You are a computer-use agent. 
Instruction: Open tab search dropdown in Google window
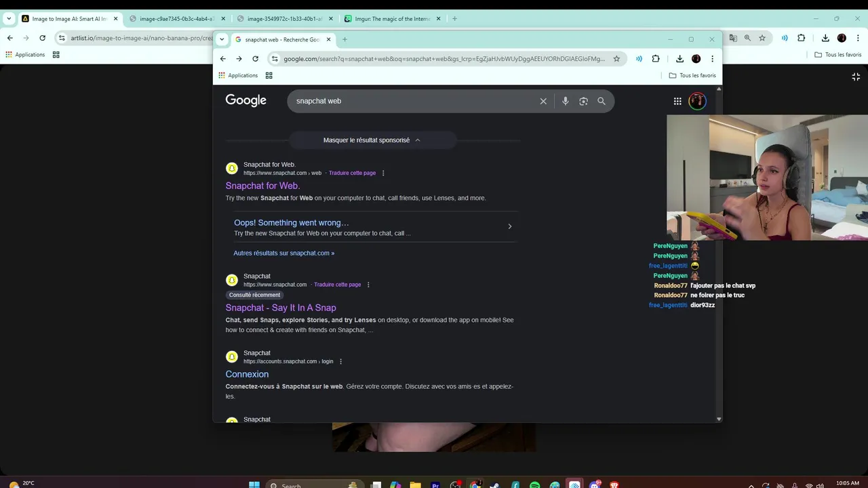click(222, 39)
